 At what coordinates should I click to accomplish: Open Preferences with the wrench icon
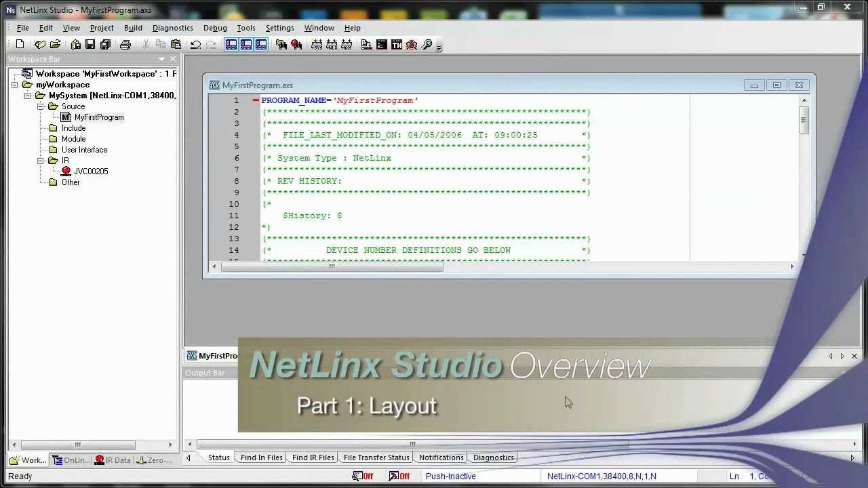[427, 45]
